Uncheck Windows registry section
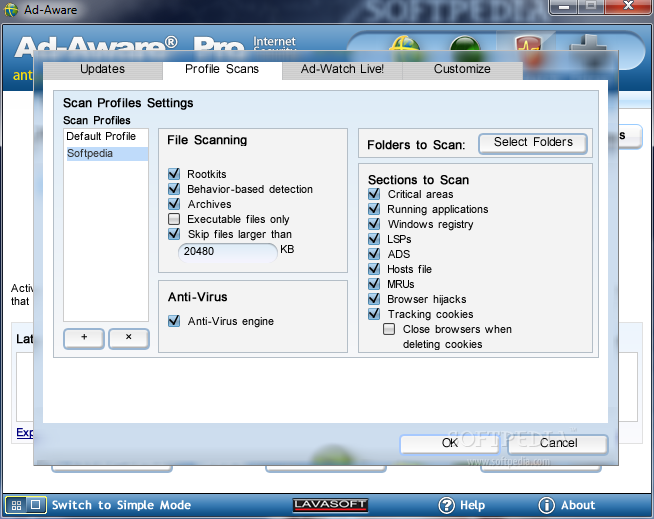This screenshot has width=654, height=519. coord(374,224)
